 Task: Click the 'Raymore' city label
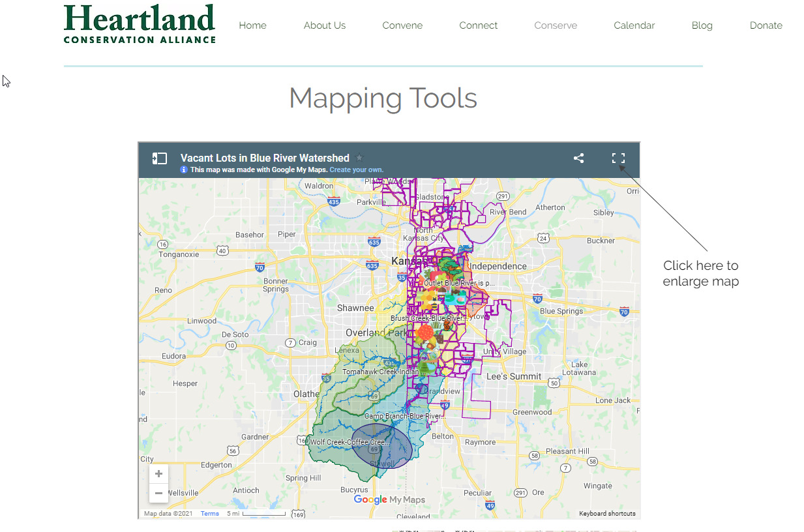[480, 442]
